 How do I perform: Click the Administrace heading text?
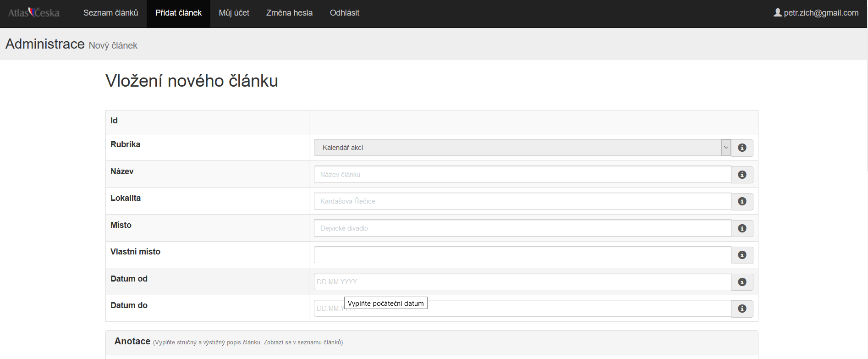45,44
